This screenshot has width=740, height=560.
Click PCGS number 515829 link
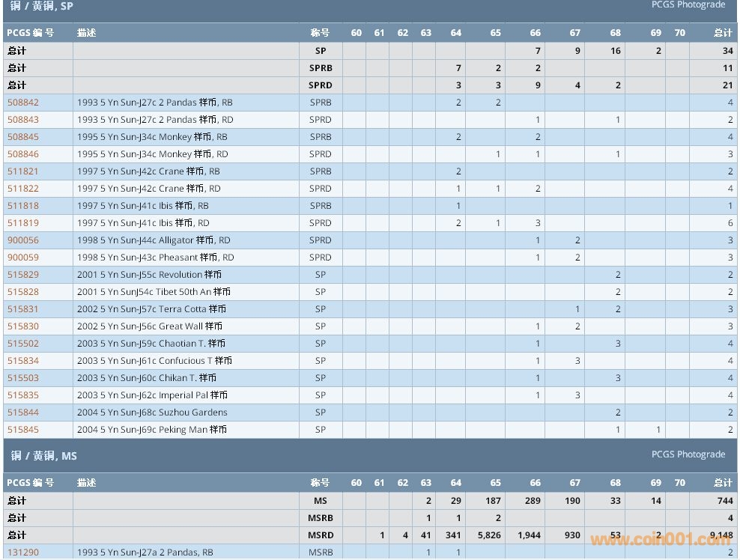click(x=23, y=275)
